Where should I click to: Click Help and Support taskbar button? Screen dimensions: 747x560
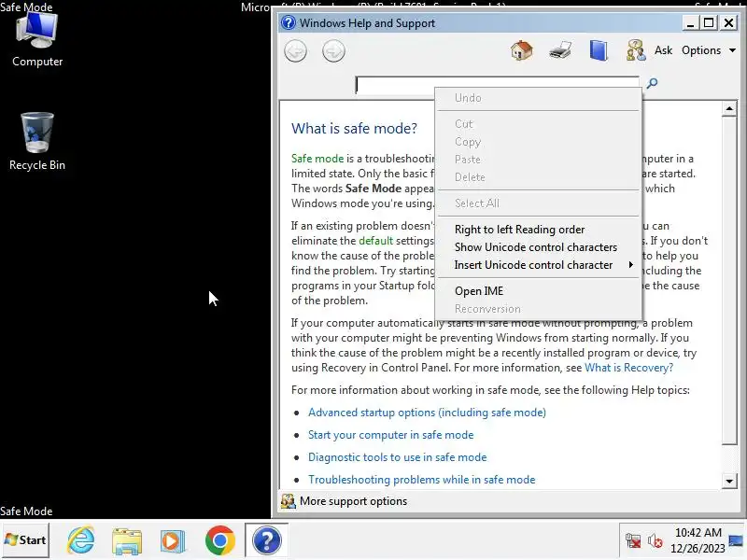pyautogui.click(x=267, y=540)
